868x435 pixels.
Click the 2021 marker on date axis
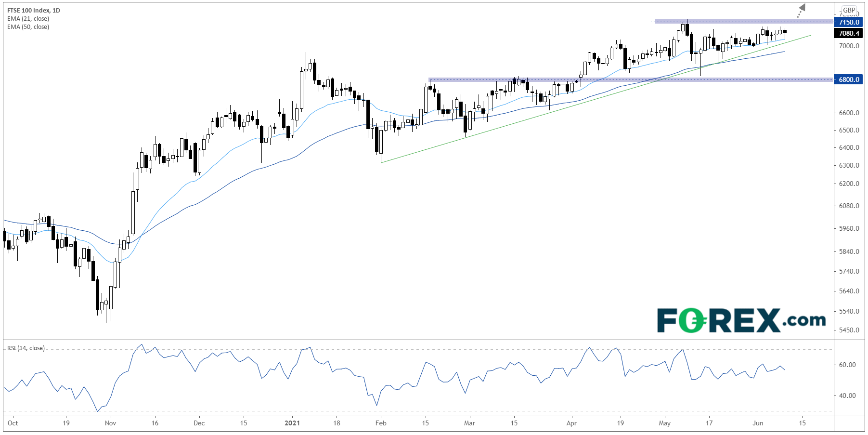point(292,423)
